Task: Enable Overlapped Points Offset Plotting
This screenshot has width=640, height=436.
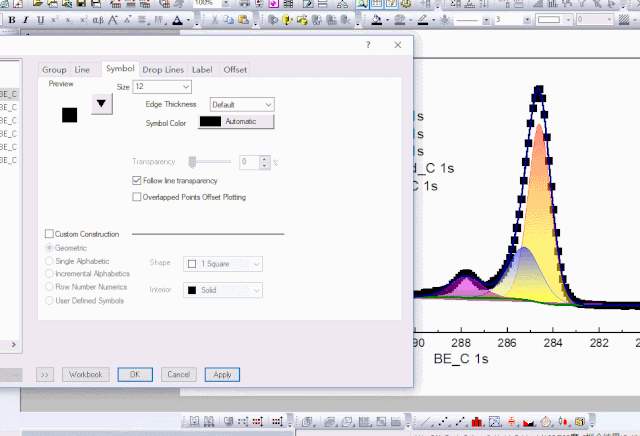Action: pos(137,197)
